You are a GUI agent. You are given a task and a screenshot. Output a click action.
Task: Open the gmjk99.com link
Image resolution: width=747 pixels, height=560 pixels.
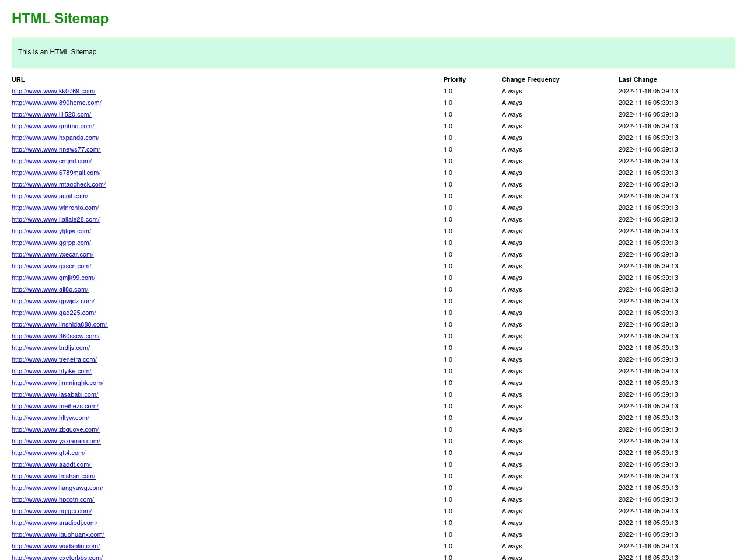pos(54,278)
